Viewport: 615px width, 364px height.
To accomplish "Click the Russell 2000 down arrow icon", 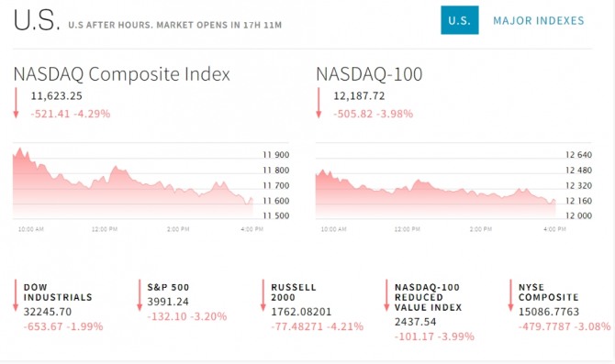I will [x=263, y=295].
